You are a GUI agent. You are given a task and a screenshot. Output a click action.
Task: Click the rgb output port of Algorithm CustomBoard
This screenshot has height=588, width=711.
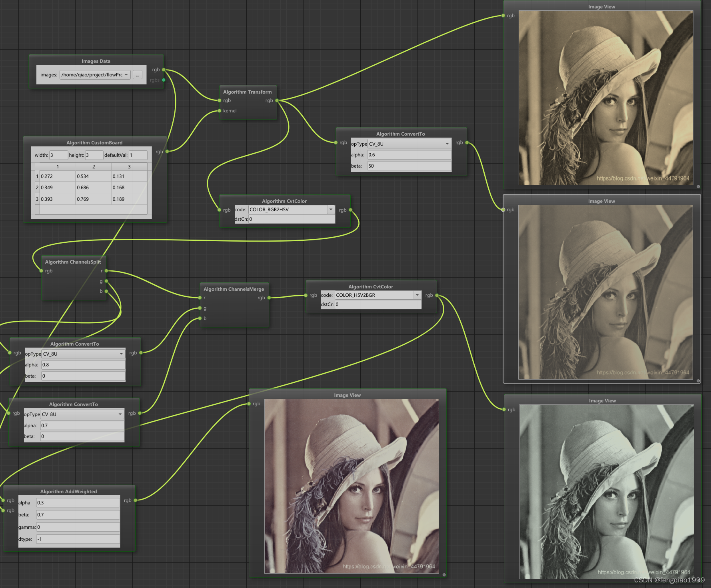tap(167, 151)
